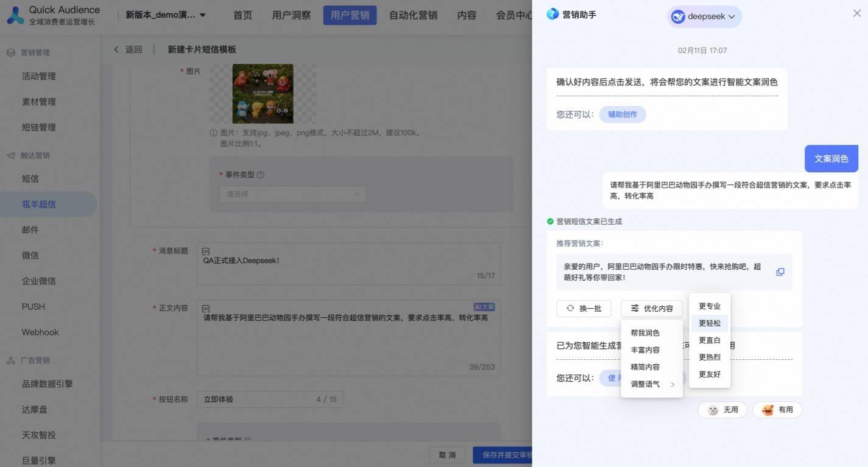The height and width of the screenshot is (467, 868).
Task: Close the 营销助手 panel
Action: click(x=857, y=13)
